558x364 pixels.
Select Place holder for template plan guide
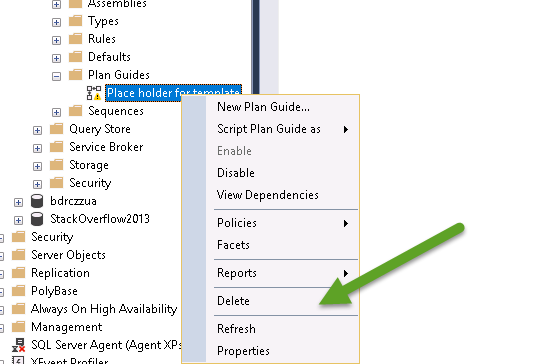(x=173, y=93)
